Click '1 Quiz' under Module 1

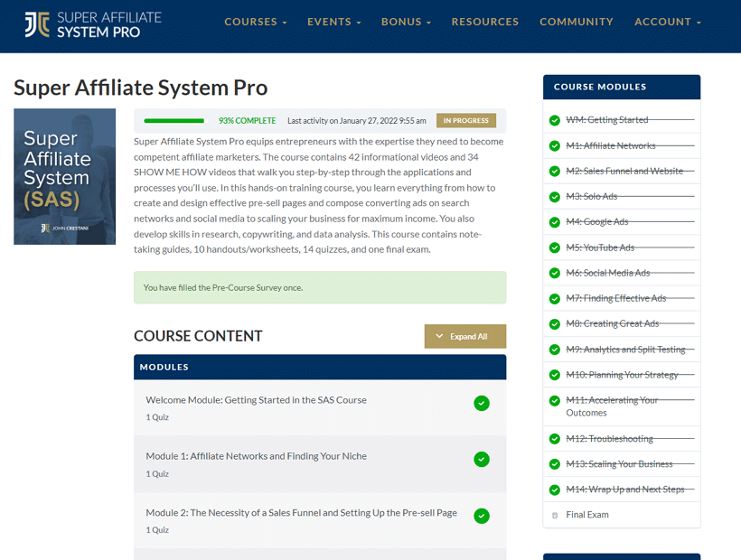(157, 474)
